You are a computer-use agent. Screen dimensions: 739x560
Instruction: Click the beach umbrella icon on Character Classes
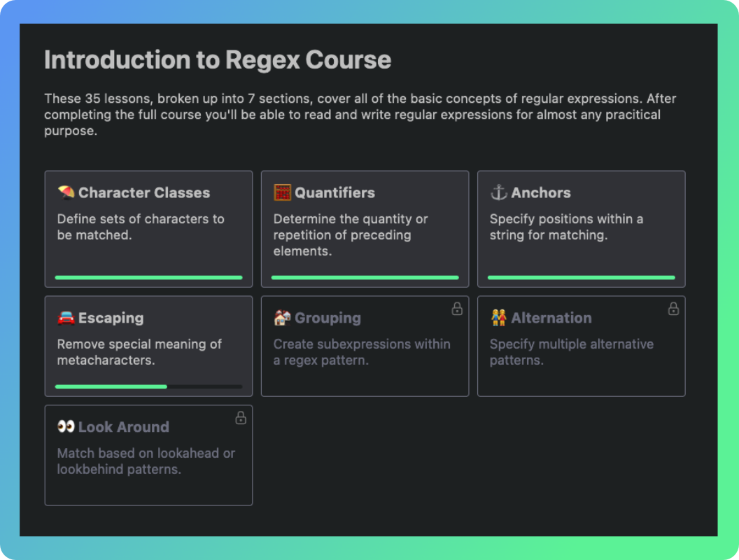click(65, 192)
